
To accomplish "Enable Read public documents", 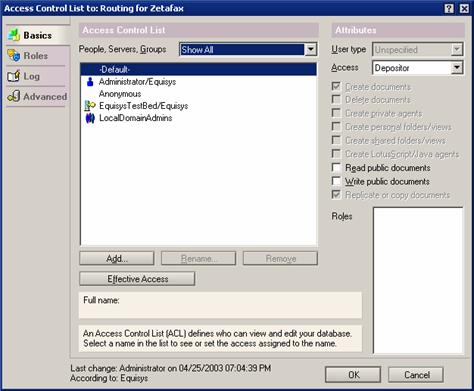I will (x=336, y=167).
